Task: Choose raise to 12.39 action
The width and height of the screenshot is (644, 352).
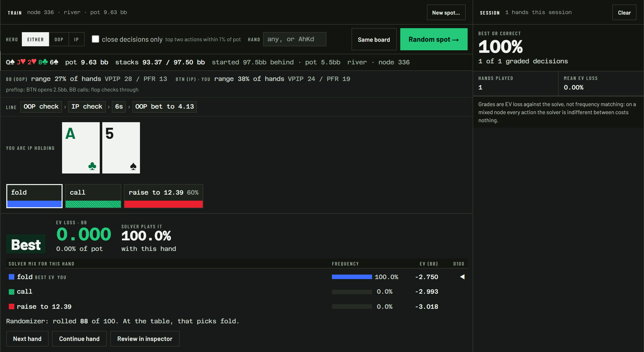Action: (x=164, y=196)
